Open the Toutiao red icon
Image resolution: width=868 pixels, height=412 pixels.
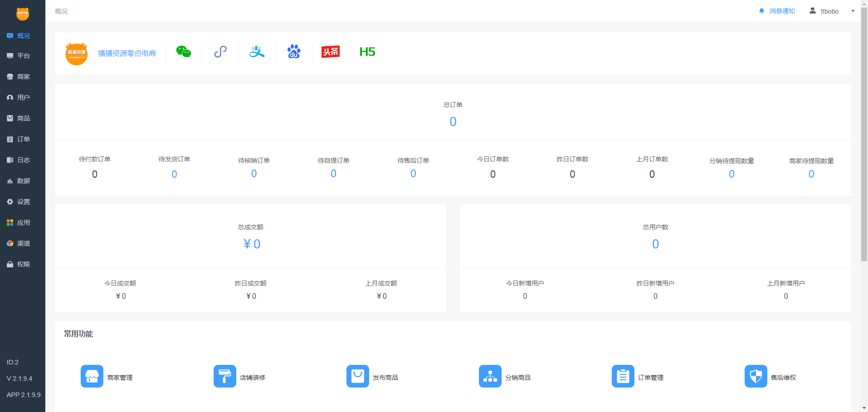point(331,52)
